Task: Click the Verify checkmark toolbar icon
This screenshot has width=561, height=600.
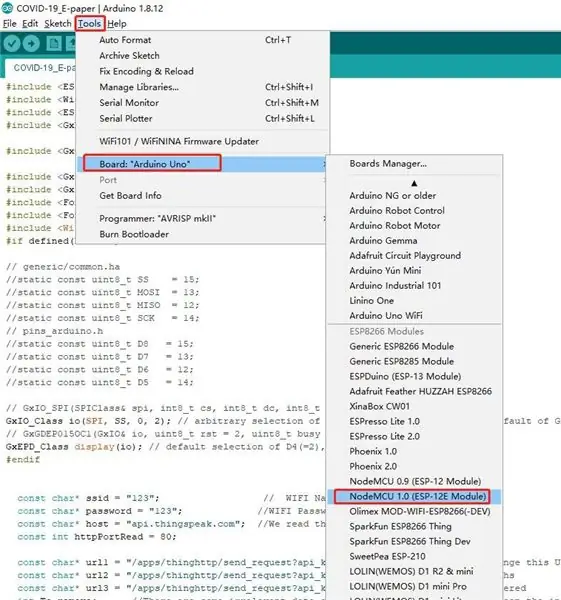Action: click(12, 43)
